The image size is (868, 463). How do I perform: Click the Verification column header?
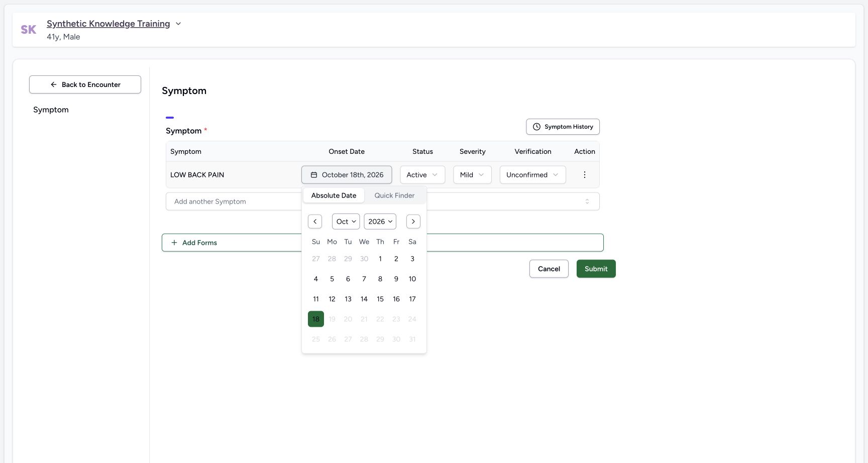point(533,151)
